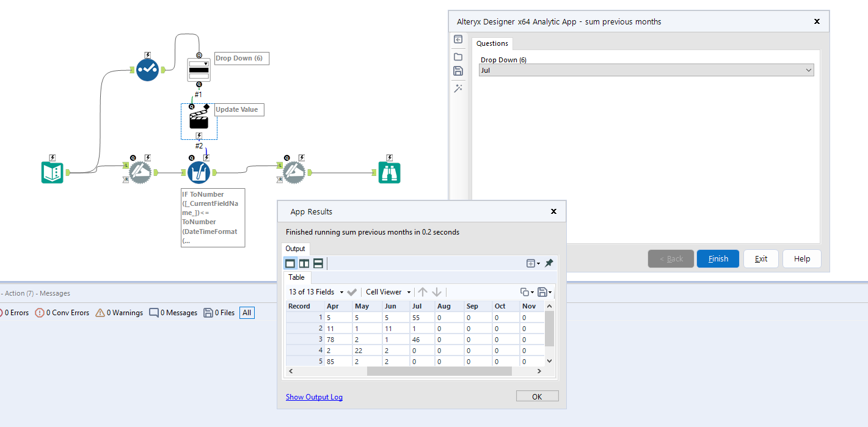
Task: Select the Questions tab
Action: point(492,43)
